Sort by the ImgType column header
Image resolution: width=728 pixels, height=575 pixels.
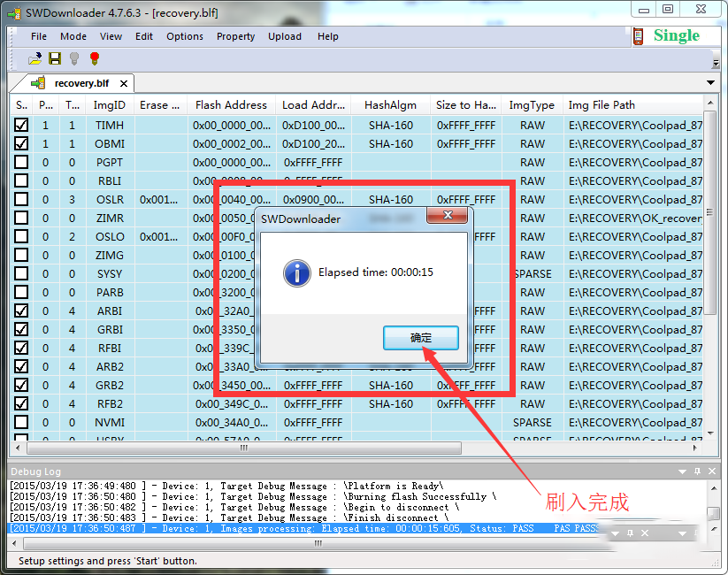click(x=532, y=105)
